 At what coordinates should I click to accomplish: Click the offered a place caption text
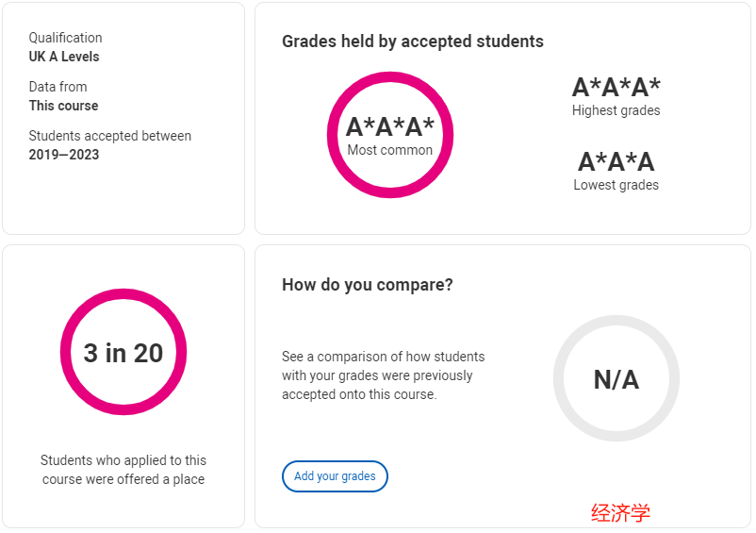[x=123, y=470]
